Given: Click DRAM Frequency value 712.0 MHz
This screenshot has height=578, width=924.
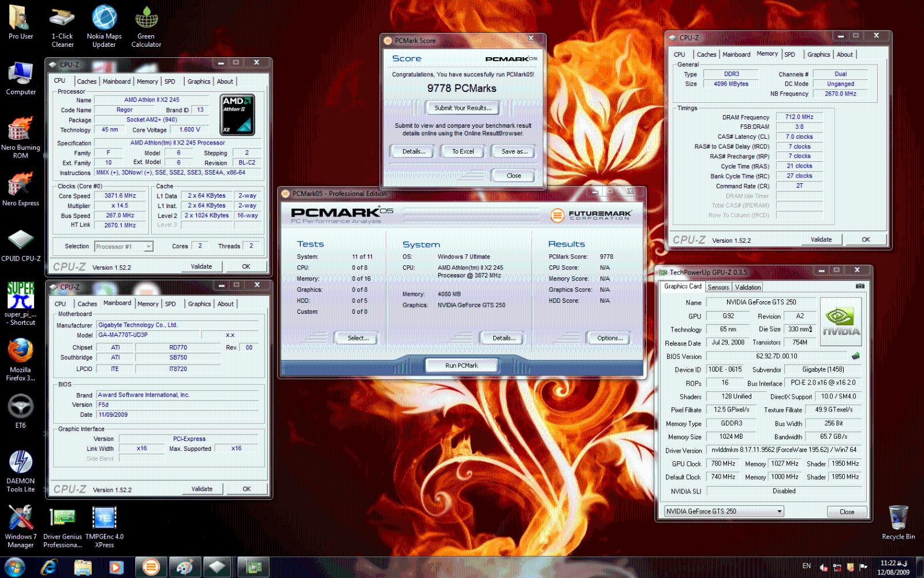Looking at the screenshot, I should (x=799, y=117).
